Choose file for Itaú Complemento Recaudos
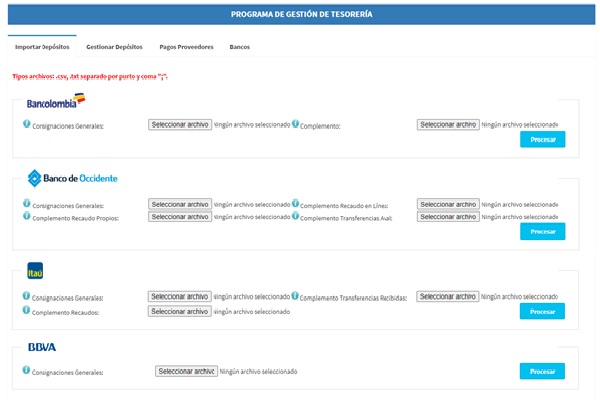600x400 pixels. (x=180, y=311)
